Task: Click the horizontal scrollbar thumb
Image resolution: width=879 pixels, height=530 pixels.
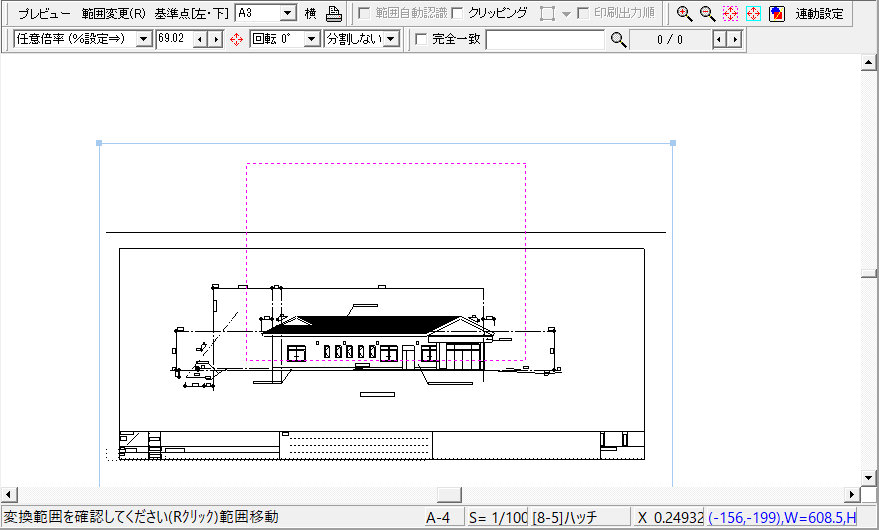Action: (x=449, y=495)
